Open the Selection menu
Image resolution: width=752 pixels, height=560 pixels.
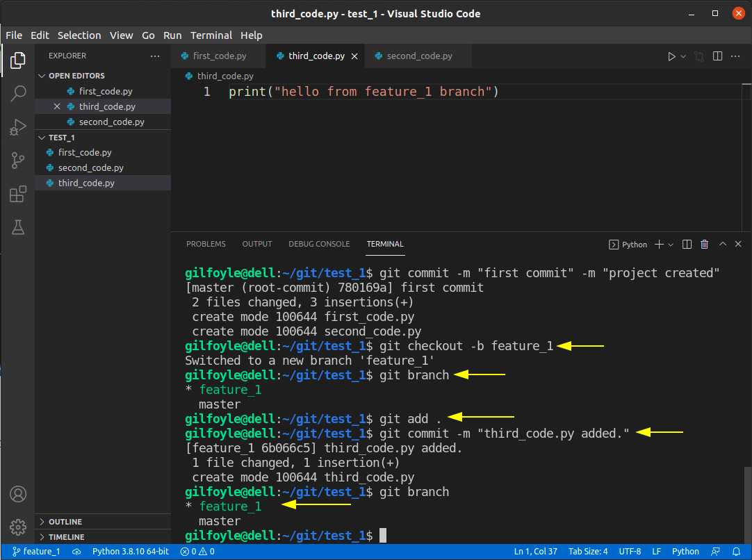[79, 35]
